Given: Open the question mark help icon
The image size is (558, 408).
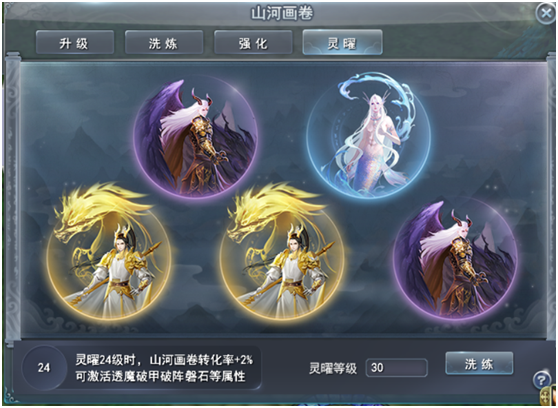Looking at the screenshot, I should click(542, 380).
